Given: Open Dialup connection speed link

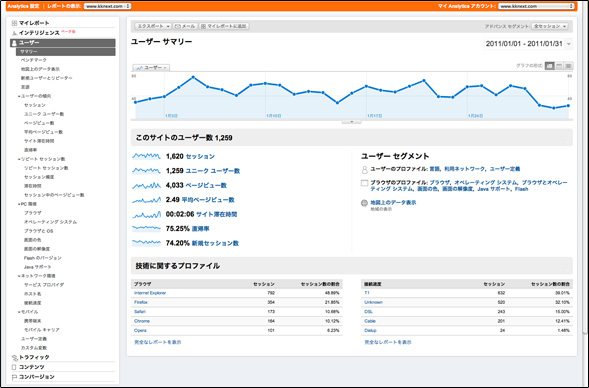Looking at the screenshot, I should point(370,331).
